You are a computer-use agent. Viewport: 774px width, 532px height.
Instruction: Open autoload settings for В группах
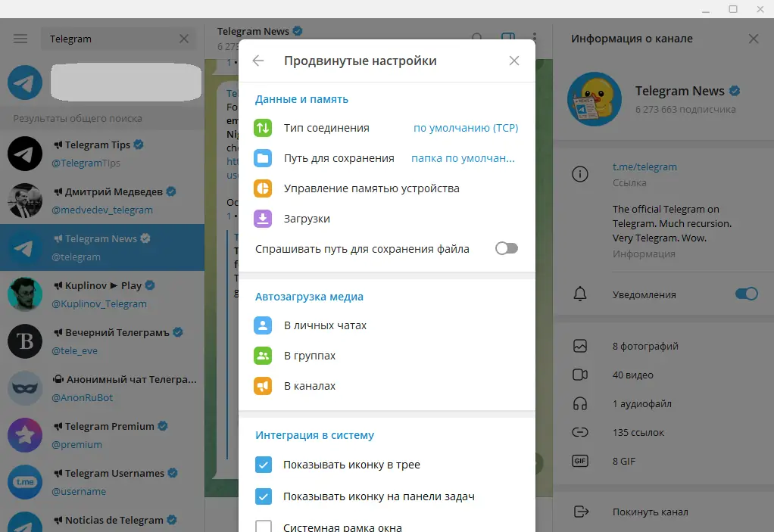click(x=264, y=355)
